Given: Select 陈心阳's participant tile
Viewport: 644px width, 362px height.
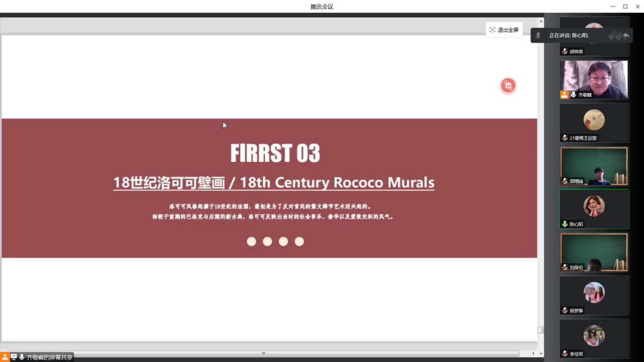Looking at the screenshot, I should [594, 208].
